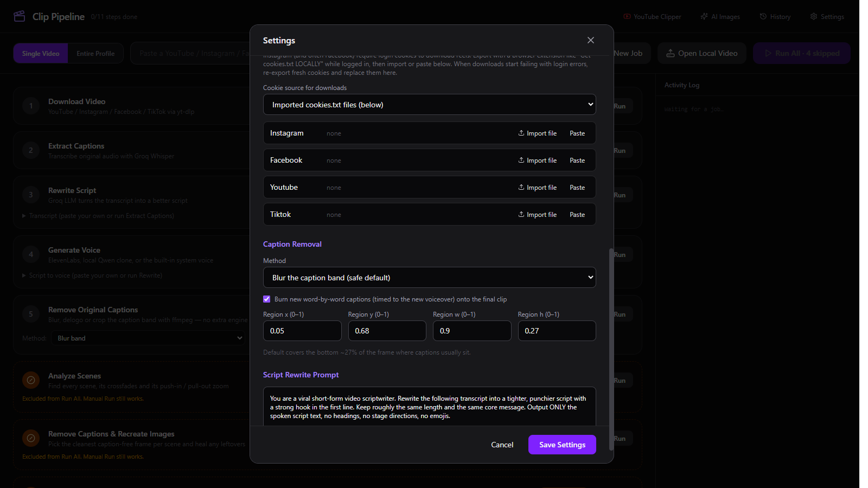Click Paste for Facebook cookies
This screenshot has width=868, height=488.
[x=577, y=160]
